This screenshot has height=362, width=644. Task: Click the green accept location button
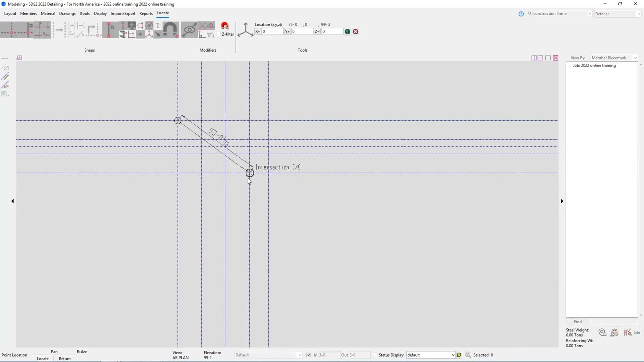point(347,31)
